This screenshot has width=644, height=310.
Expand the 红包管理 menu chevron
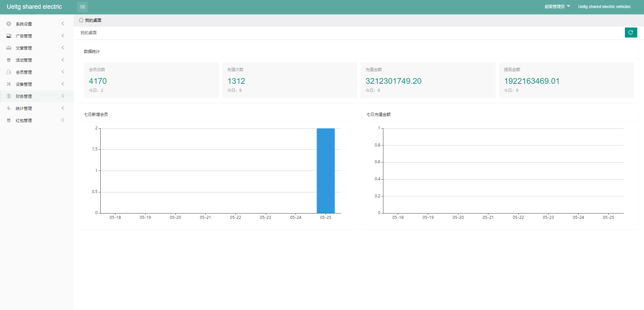(63, 120)
